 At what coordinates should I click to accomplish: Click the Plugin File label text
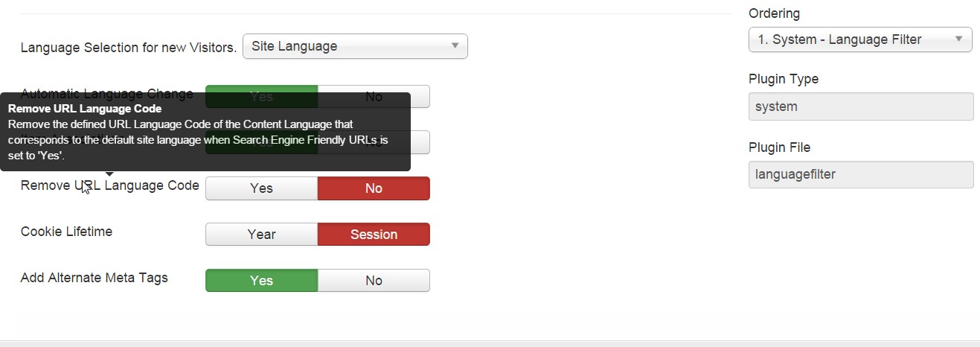point(779,147)
